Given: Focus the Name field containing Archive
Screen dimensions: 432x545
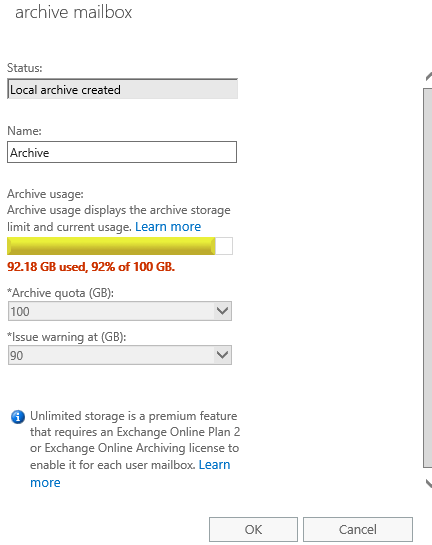Looking at the screenshot, I should [x=122, y=152].
